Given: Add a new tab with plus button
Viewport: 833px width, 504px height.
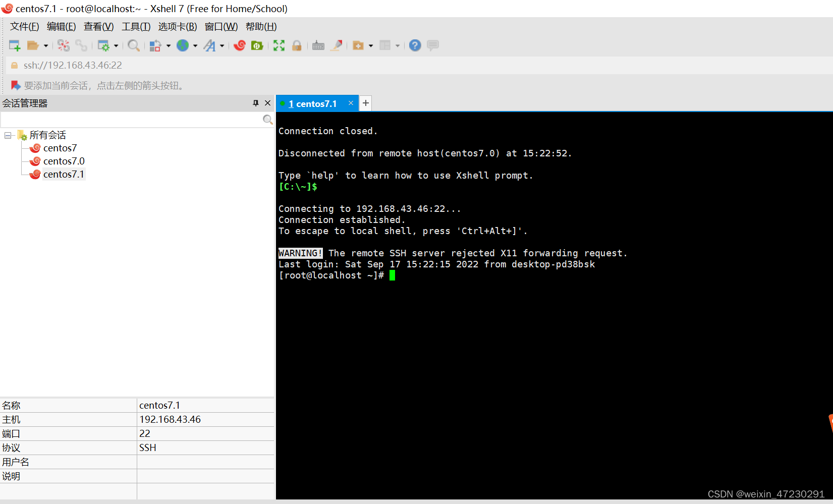Looking at the screenshot, I should (366, 103).
